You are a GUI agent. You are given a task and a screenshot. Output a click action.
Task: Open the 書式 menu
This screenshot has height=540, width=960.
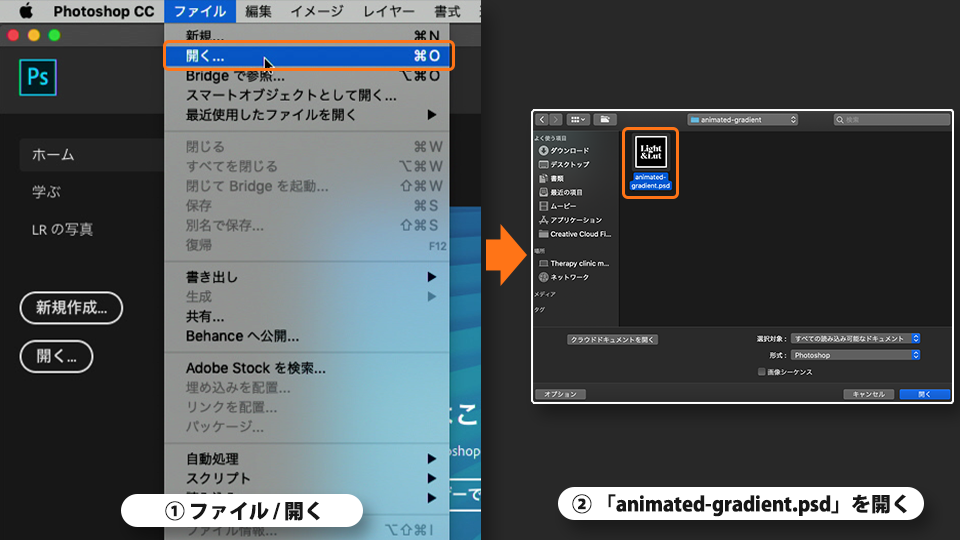point(447,11)
